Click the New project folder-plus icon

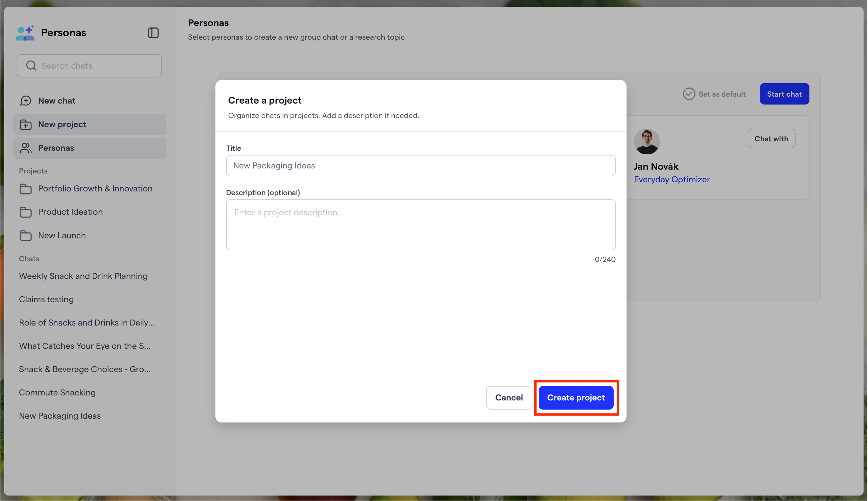click(x=25, y=125)
